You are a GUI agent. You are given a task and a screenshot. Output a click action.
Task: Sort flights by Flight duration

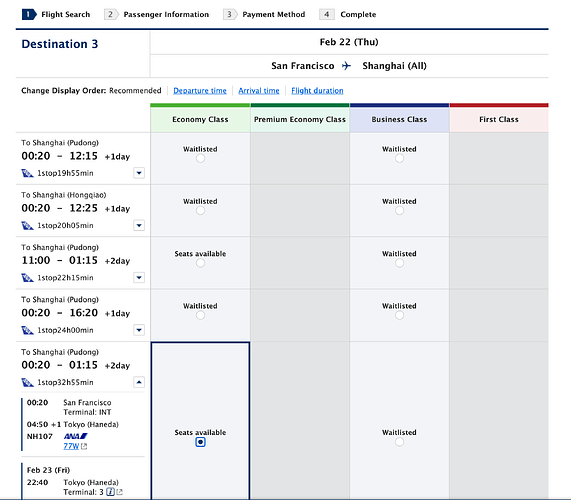pyautogui.click(x=317, y=91)
